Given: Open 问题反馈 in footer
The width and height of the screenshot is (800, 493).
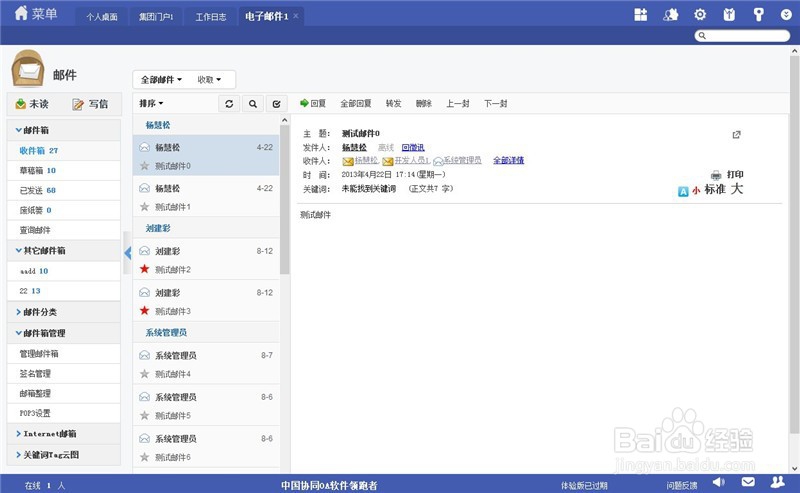Looking at the screenshot, I should 682,485.
